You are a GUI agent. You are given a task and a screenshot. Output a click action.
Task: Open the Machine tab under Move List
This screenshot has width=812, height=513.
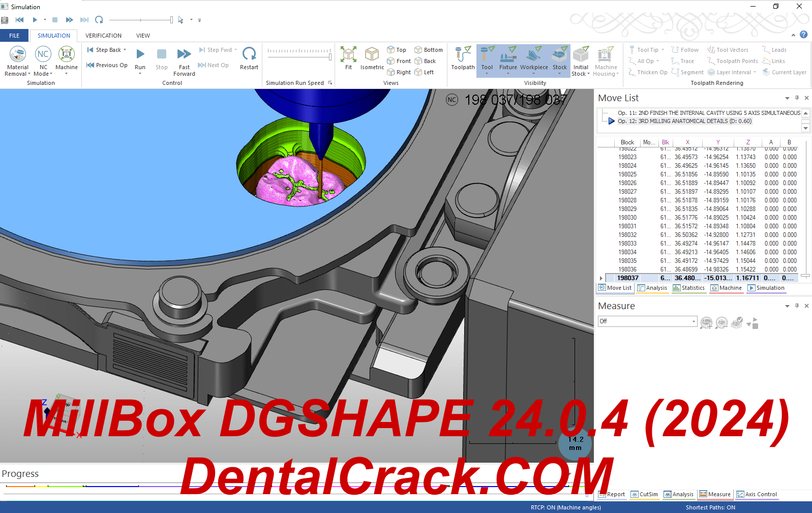[x=726, y=288]
